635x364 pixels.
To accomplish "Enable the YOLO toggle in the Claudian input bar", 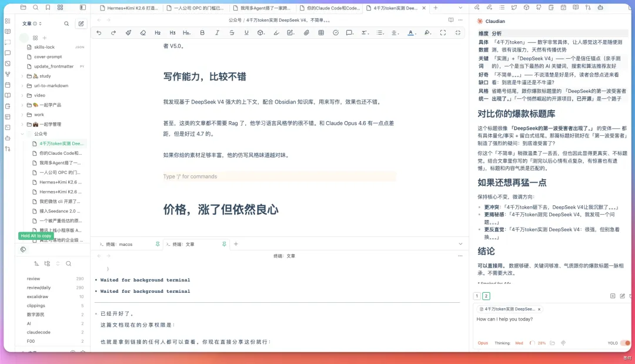I will coord(626,343).
